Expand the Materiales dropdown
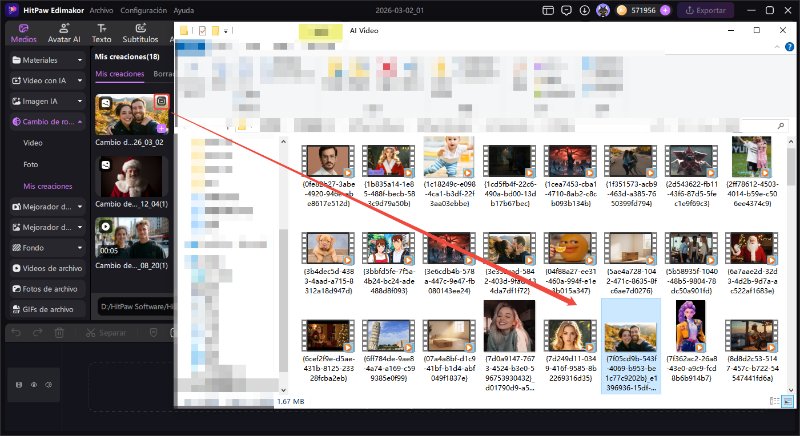 (80, 60)
